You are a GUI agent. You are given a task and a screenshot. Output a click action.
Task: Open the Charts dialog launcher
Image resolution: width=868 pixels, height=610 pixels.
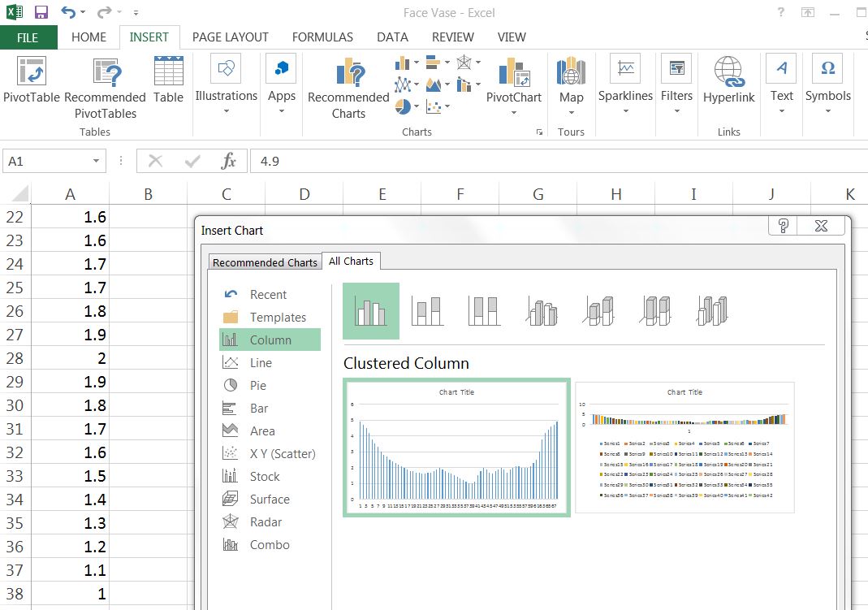(539, 132)
